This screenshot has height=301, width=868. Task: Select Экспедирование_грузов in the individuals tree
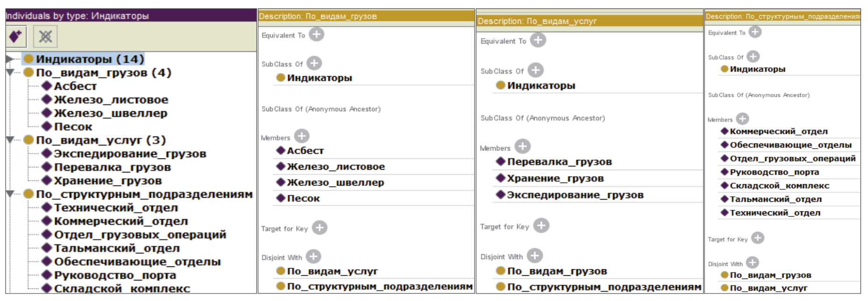[x=129, y=154]
